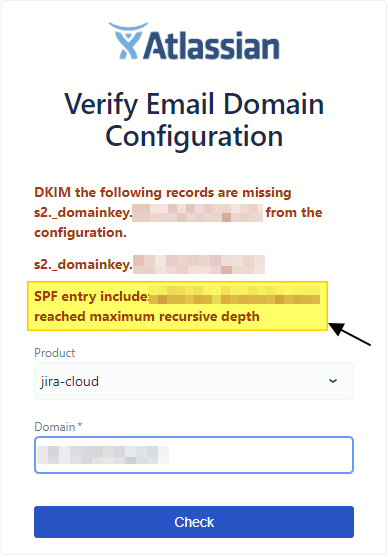Click the 'SPF entry include:' text

[92, 297]
